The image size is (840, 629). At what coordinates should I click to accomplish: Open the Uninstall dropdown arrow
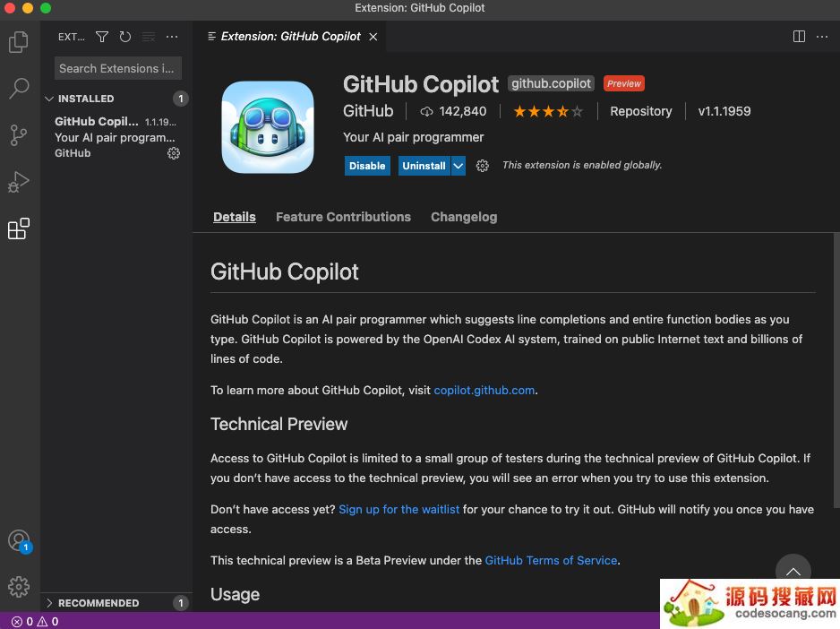458,166
